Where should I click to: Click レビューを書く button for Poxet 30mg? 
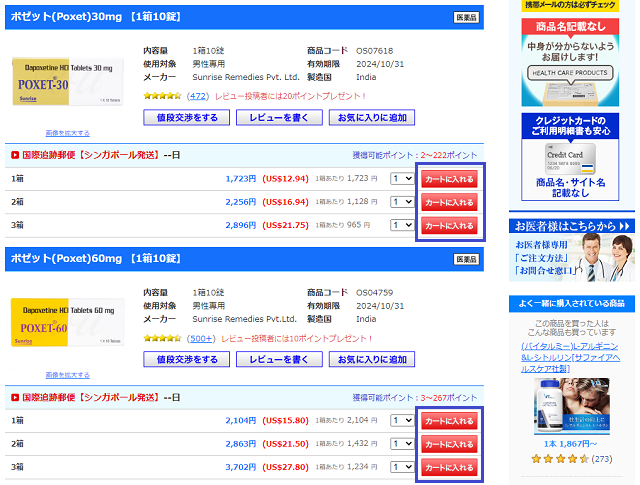(x=279, y=118)
